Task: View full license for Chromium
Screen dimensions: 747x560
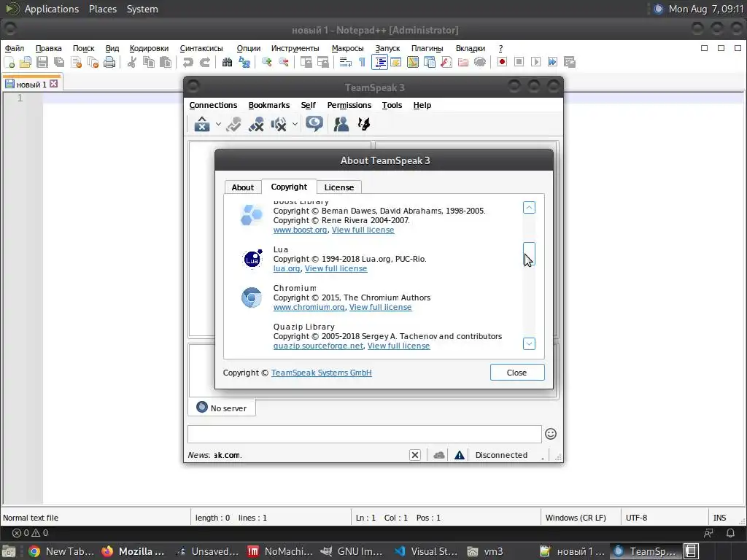Action: pyautogui.click(x=380, y=307)
